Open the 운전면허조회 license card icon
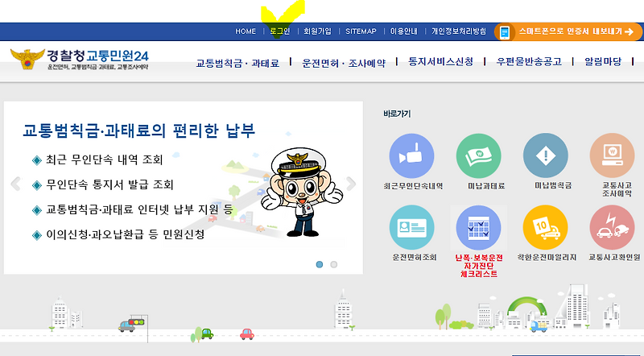The width and height of the screenshot is (644, 356). [x=412, y=227]
